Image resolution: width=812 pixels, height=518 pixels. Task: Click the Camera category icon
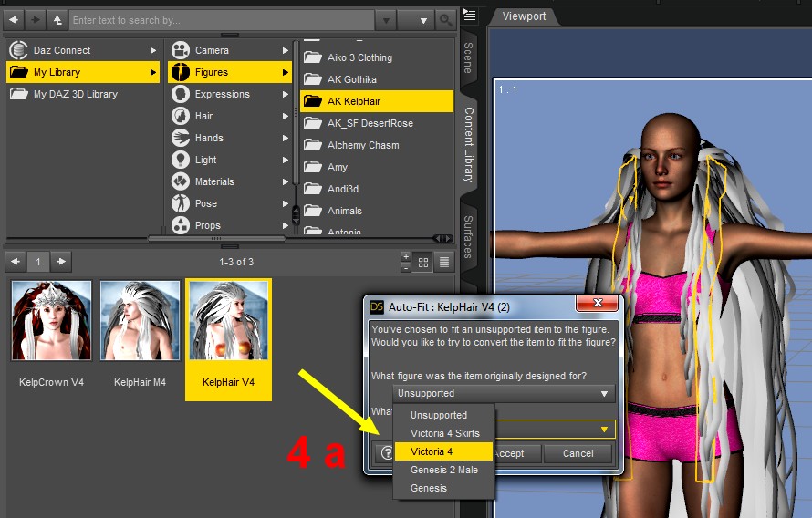click(181, 50)
